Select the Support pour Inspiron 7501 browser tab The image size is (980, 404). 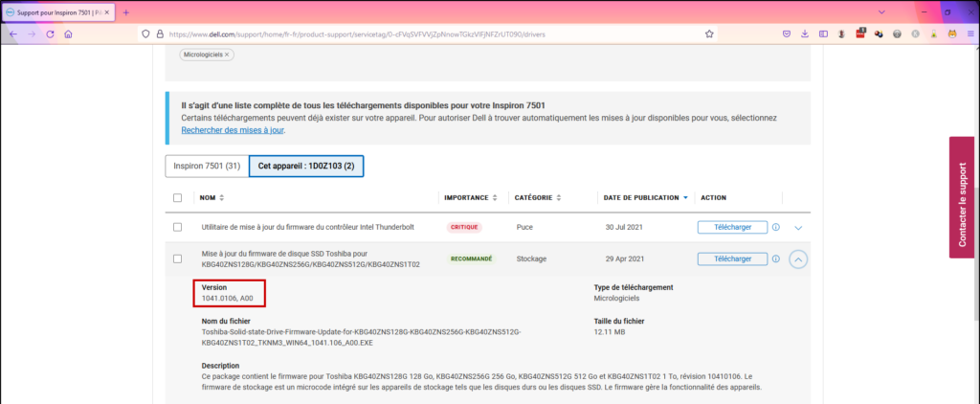(x=58, y=12)
